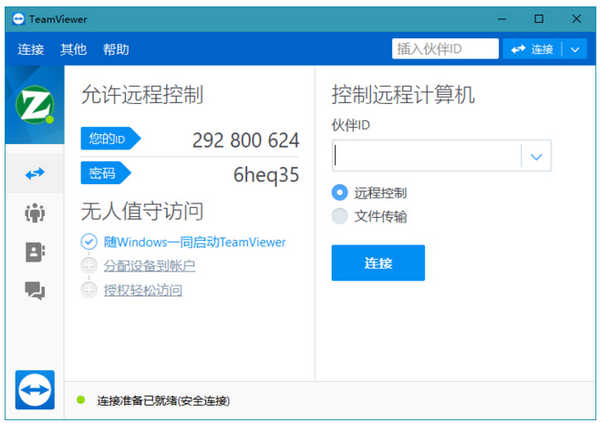
Task: Open the Computers & Contacts sidebar icon
Action: [35, 252]
